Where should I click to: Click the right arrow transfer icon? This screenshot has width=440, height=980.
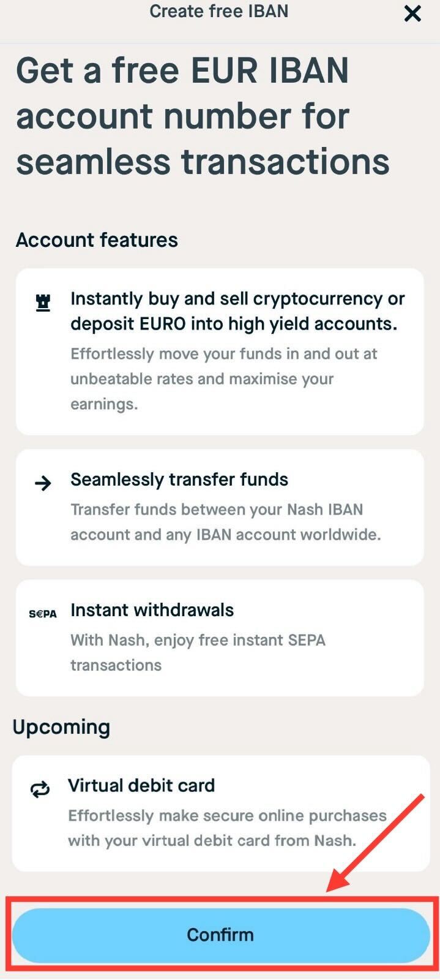[43, 483]
